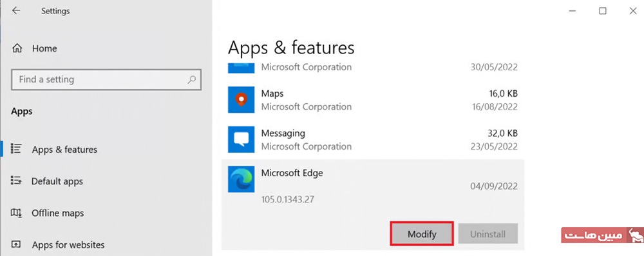Click the Default apps icon

click(x=16, y=181)
